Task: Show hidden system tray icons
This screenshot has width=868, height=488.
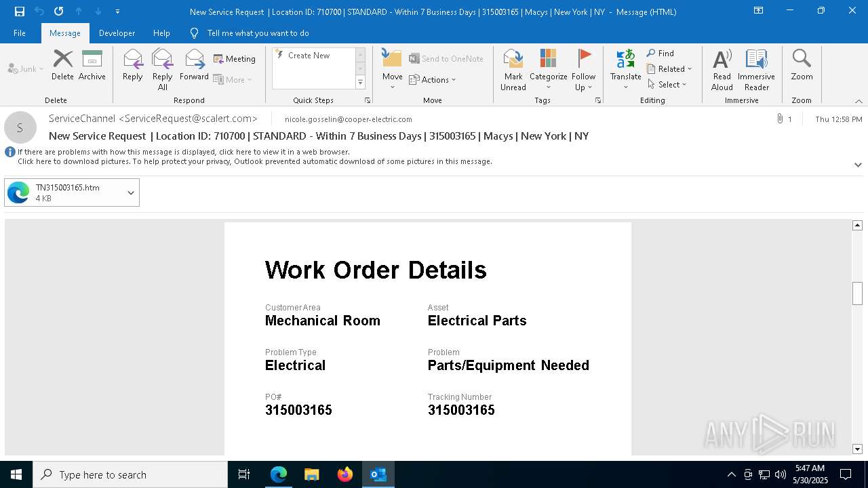Action: (731, 474)
